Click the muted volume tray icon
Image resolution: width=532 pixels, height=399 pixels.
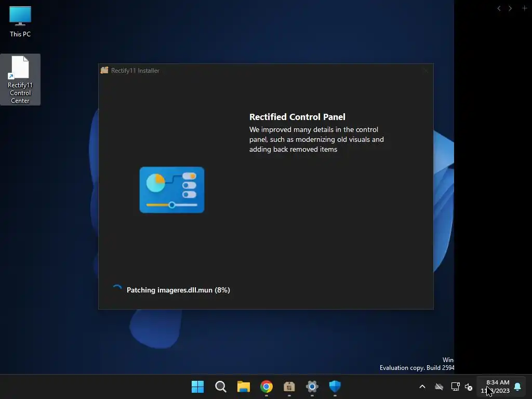(x=469, y=387)
